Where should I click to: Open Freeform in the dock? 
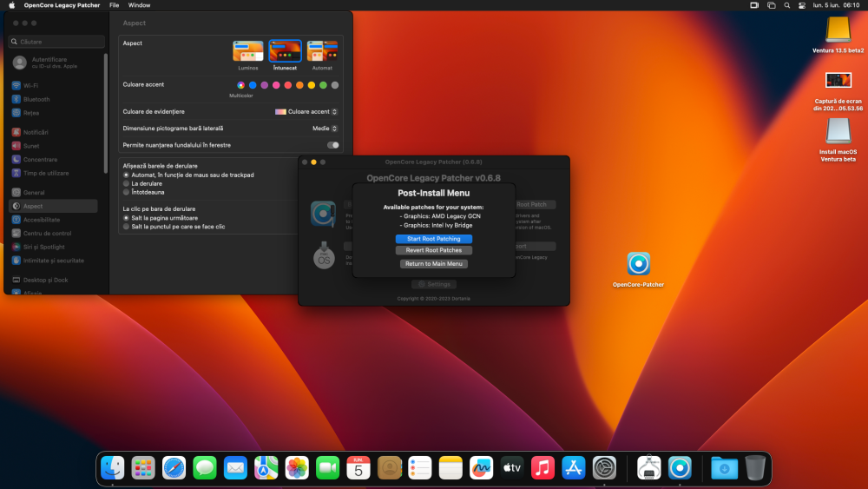[x=481, y=468]
